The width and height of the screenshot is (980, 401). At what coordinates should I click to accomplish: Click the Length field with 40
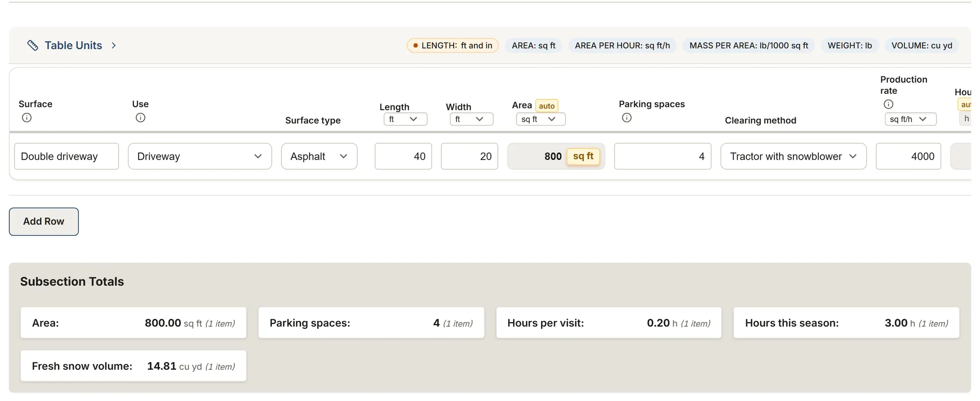(403, 156)
